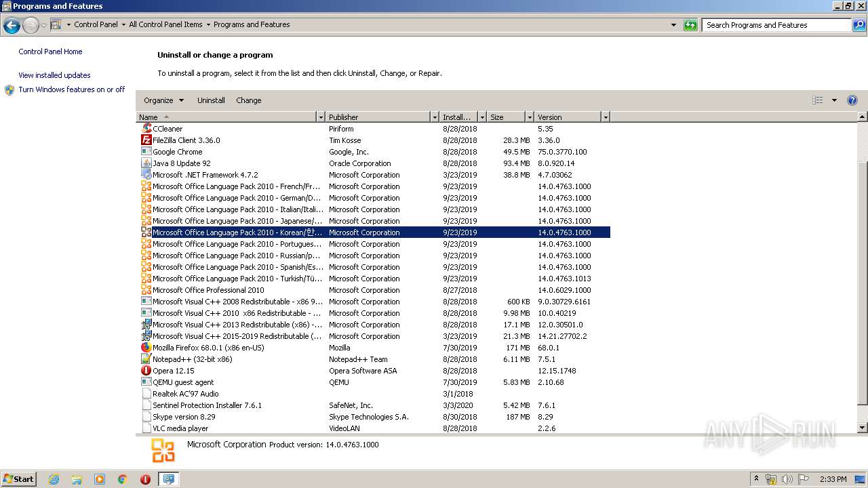Select Sentinel Protection Installer 7.6.1 row
868x488 pixels.
pos(373,405)
